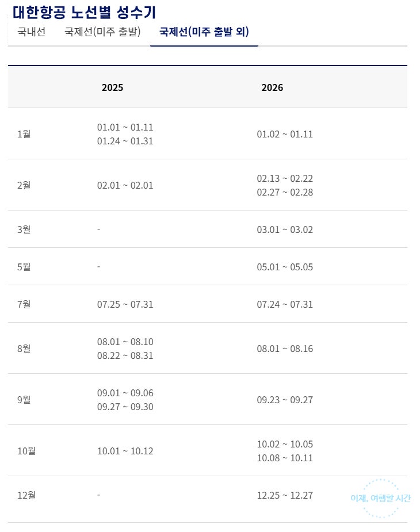This screenshot has height=532, width=420.
Task: Click the 2026 column header
Action: click(x=272, y=87)
